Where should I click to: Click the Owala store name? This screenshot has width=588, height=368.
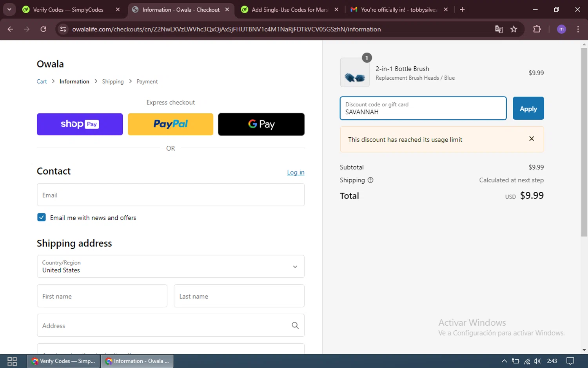[x=50, y=64]
